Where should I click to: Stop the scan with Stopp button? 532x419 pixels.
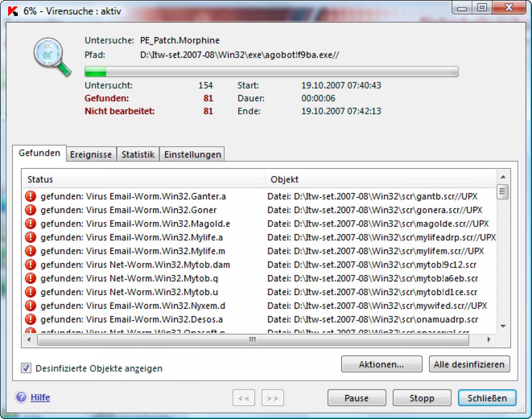422,398
